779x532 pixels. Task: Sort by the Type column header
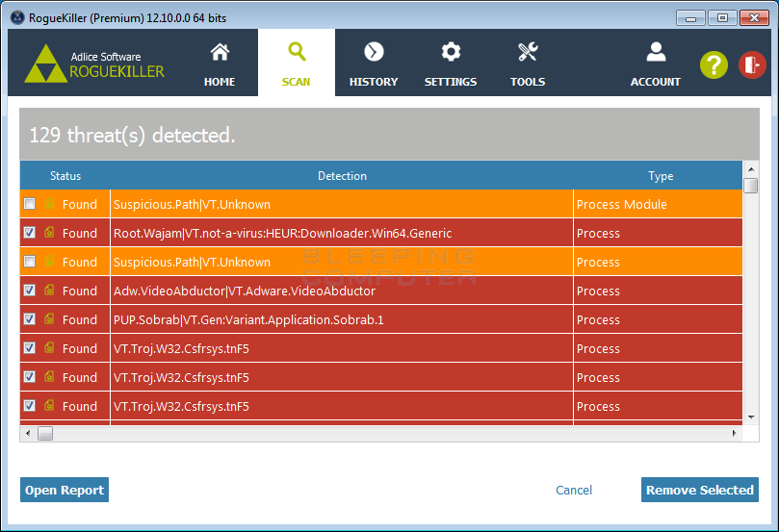(x=661, y=176)
